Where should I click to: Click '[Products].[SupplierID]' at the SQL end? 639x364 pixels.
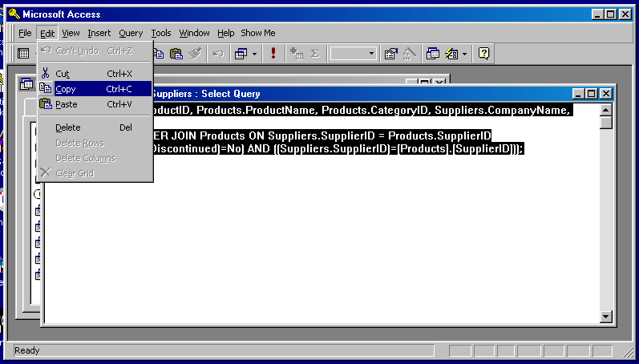point(455,149)
